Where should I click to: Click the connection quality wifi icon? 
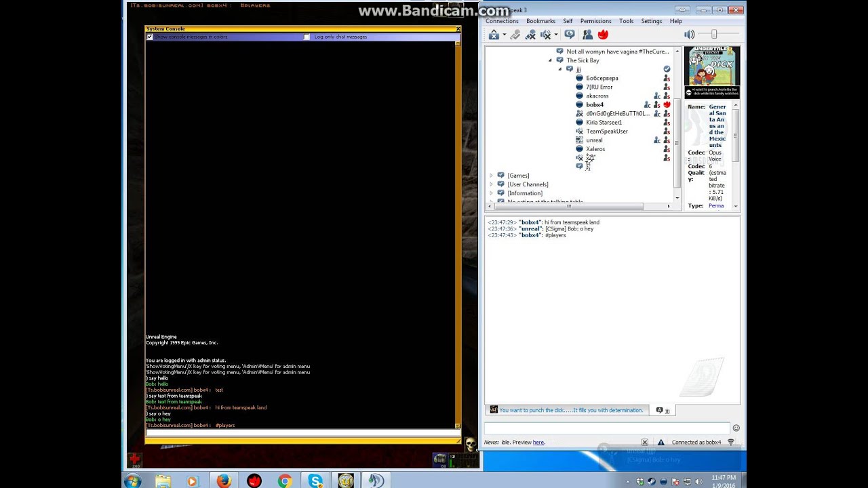coord(731,442)
